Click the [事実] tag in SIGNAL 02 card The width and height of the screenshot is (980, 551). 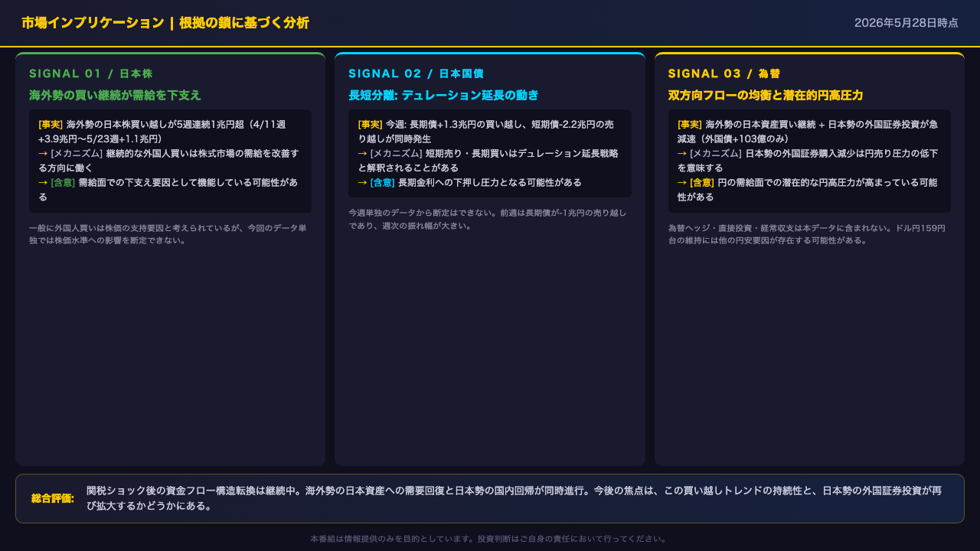click(370, 124)
